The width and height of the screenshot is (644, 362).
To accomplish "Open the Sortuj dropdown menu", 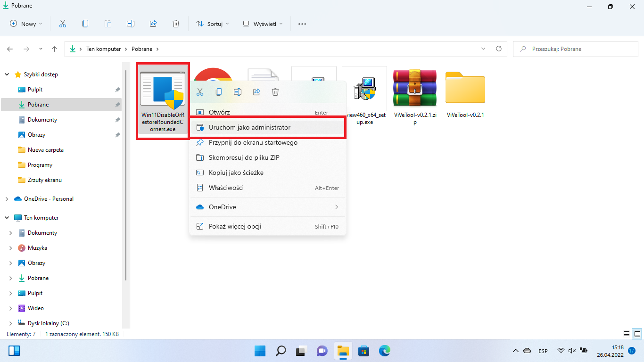I will [212, 24].
